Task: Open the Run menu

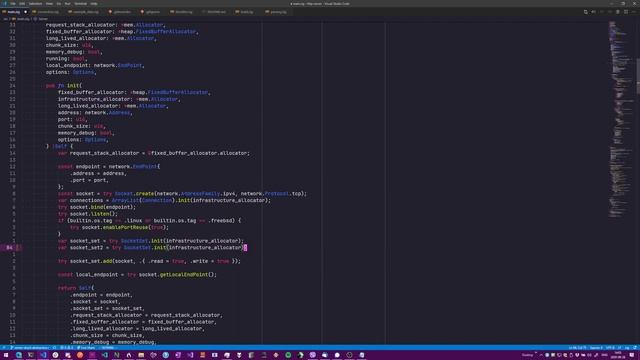Action: [x=67, y=4]
